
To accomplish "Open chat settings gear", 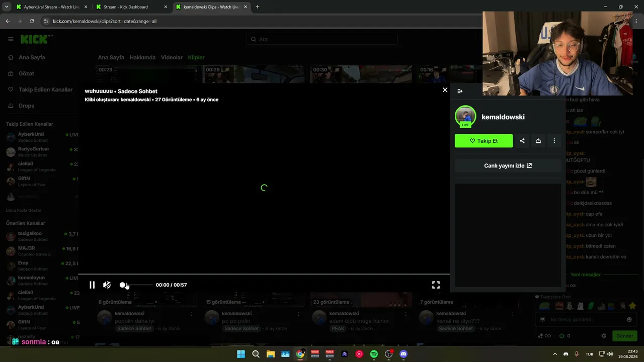I will click(604, 336).
